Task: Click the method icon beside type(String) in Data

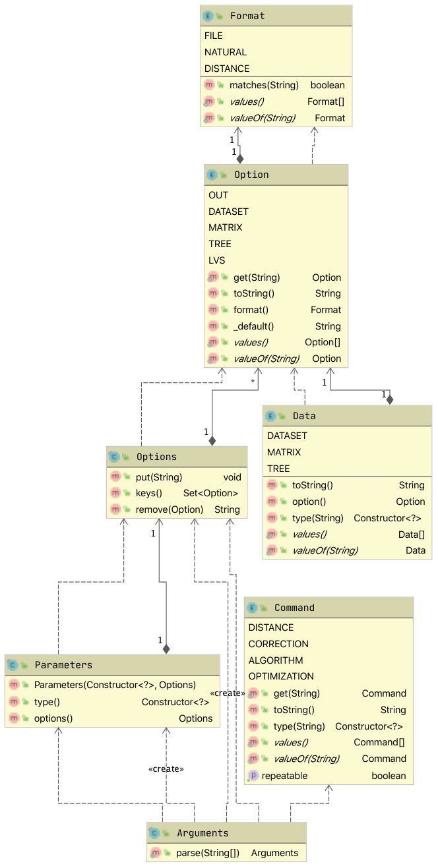Action: pyautogui.click(x=271, y=518)
